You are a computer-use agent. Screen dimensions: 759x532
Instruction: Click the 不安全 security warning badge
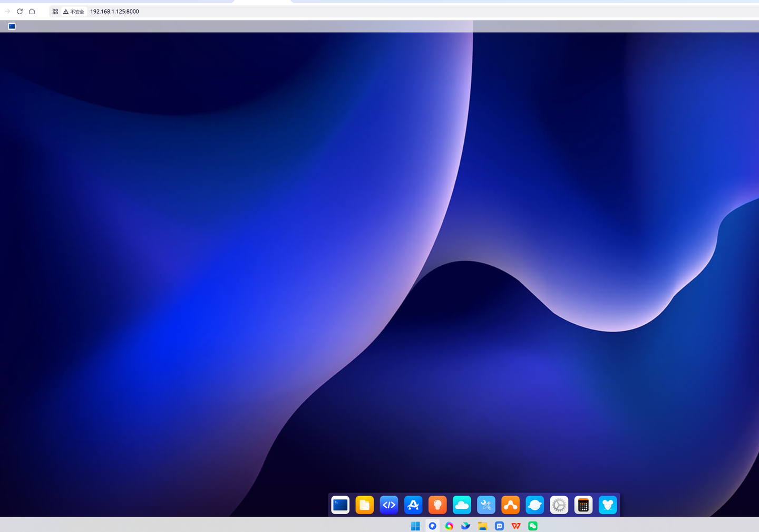click(x=74, y=12)
